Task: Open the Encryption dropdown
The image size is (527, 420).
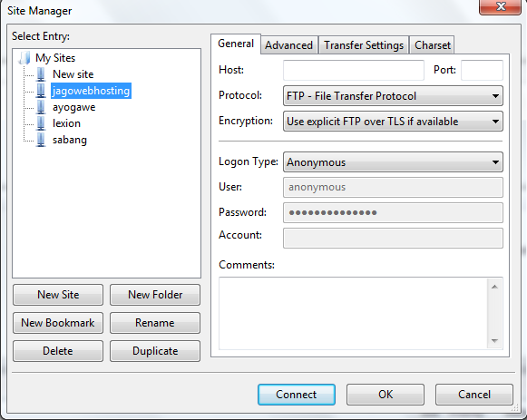Action: point(393,122)
